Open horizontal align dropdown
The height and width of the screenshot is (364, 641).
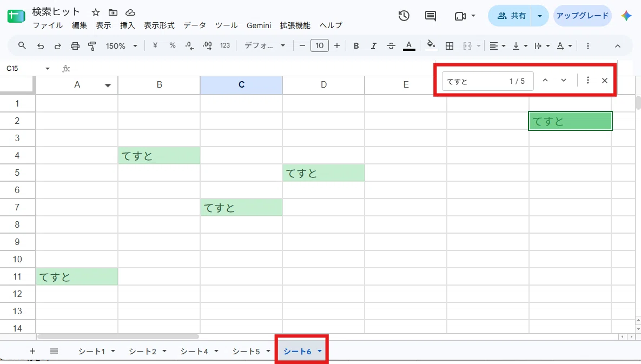coord(498,46)
